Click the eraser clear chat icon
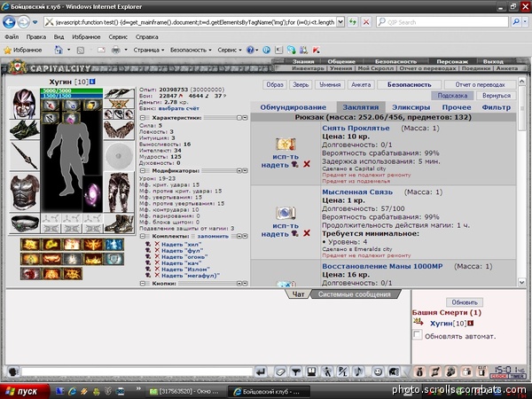The image size is (532, 399). (280, 372)
